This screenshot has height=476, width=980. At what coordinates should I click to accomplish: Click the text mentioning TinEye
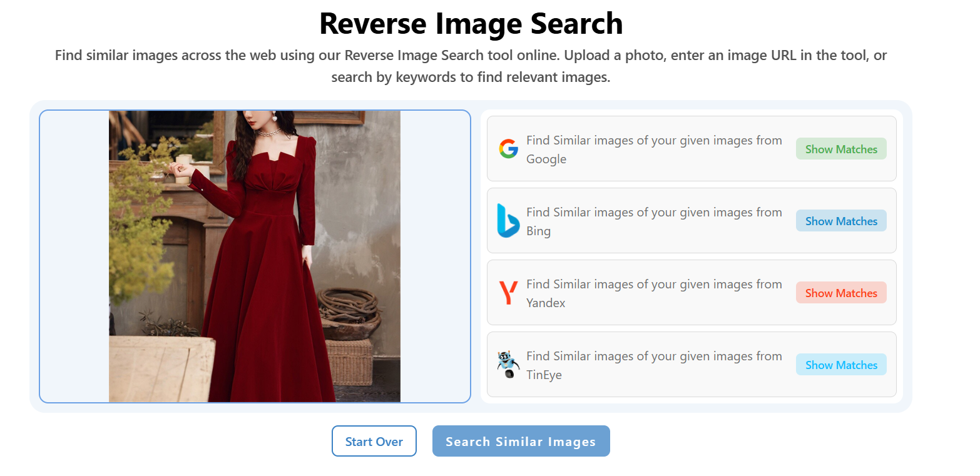click(x=653, y=364)
